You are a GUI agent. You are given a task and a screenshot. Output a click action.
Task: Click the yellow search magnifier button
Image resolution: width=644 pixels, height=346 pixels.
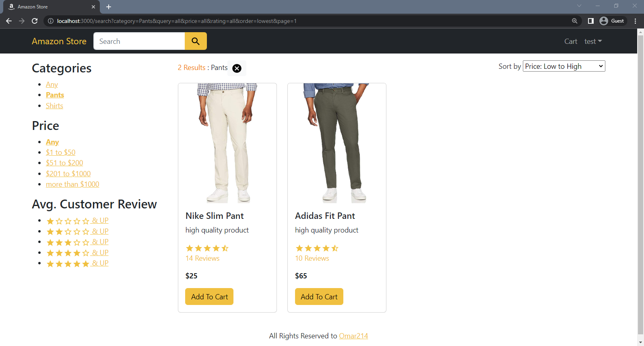pyautogui.click(x=196, y=41)
